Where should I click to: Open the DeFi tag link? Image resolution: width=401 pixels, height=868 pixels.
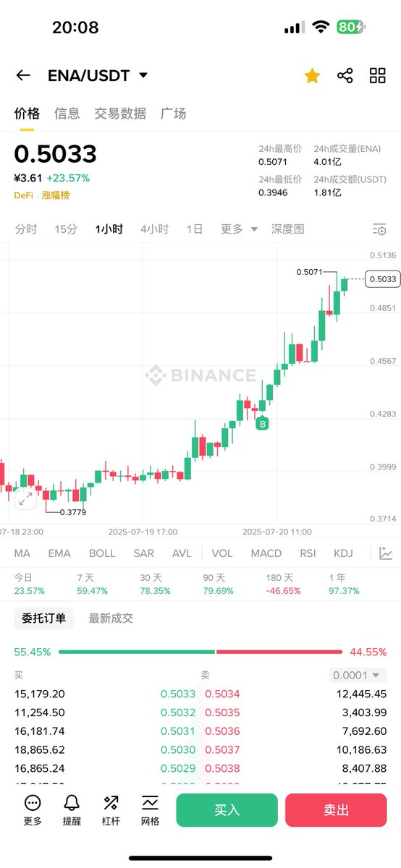point(23,195)
